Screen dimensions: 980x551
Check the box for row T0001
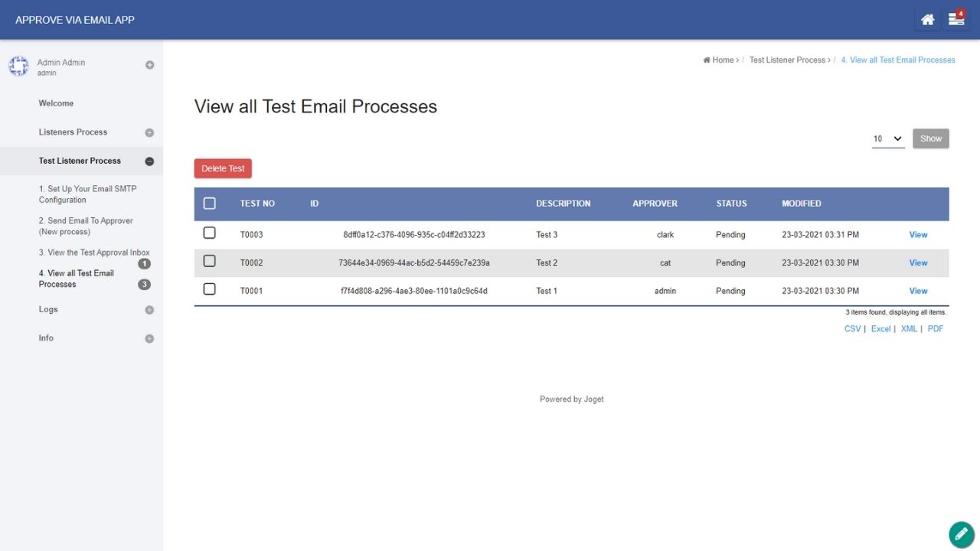(210, 289)
